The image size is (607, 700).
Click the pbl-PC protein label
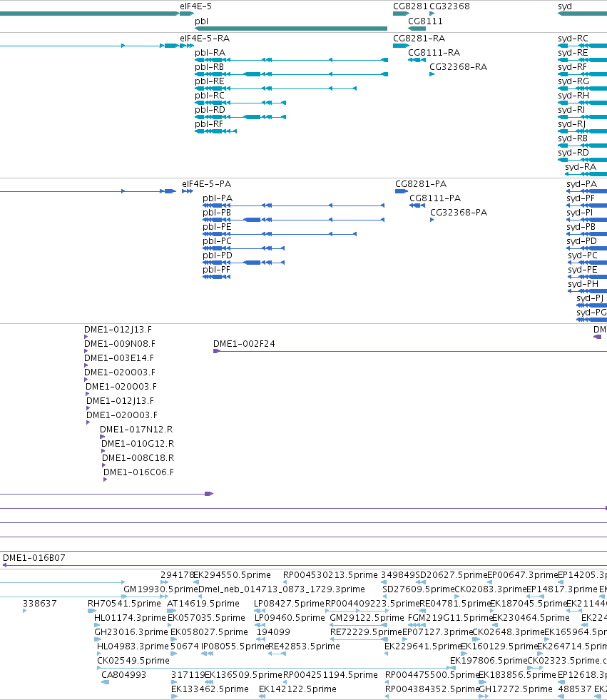[x=217, y=241]
